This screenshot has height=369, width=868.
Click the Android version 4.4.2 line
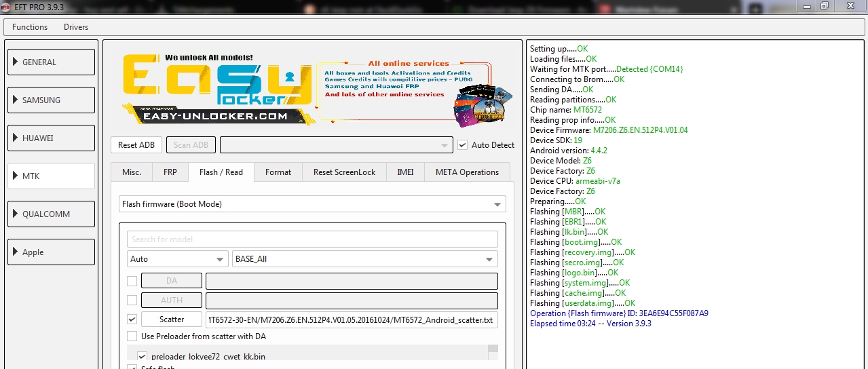(x=569, y=151)
